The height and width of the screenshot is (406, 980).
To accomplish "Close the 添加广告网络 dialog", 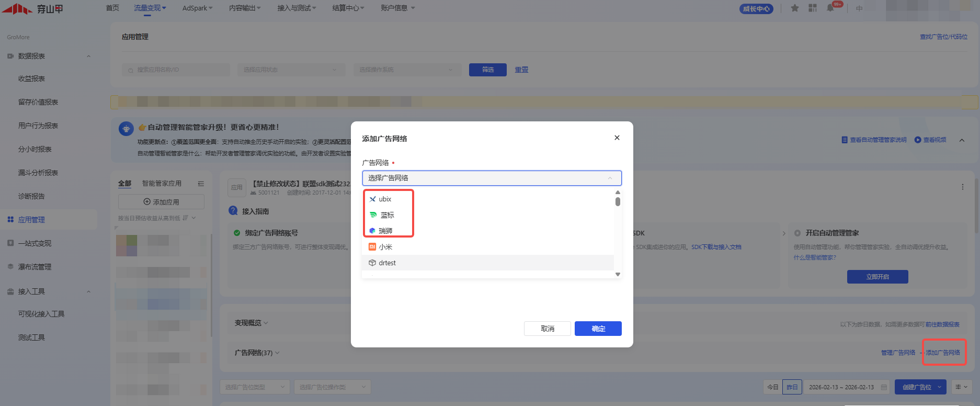I will point(617,138).
